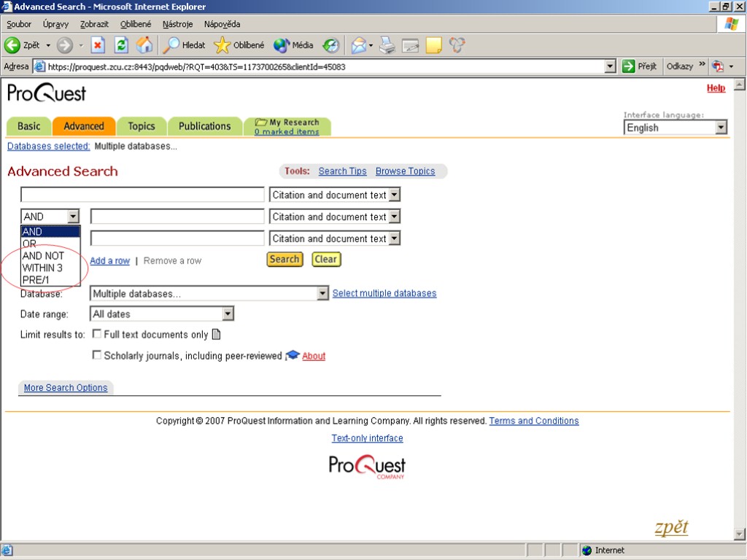Click the PDF toolbar icon

(718, 66)
